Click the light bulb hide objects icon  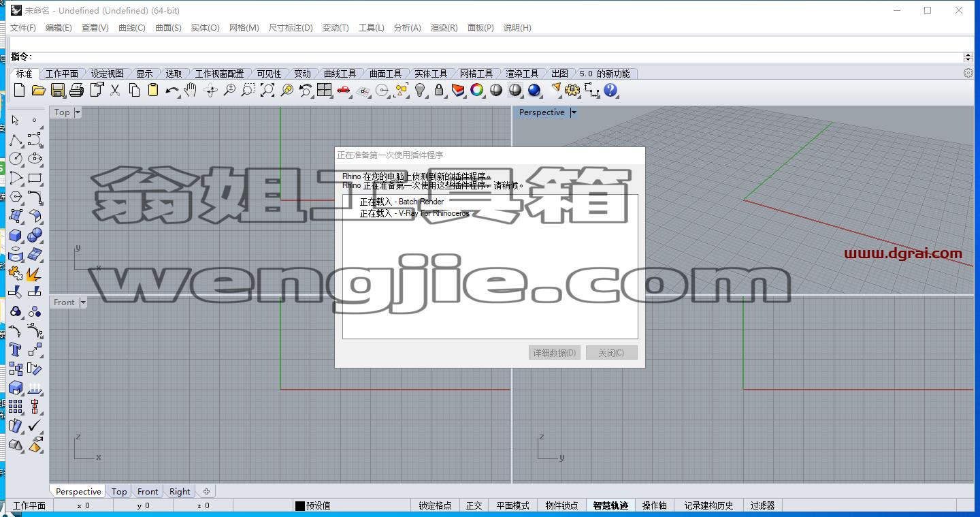tap(420, 90)
